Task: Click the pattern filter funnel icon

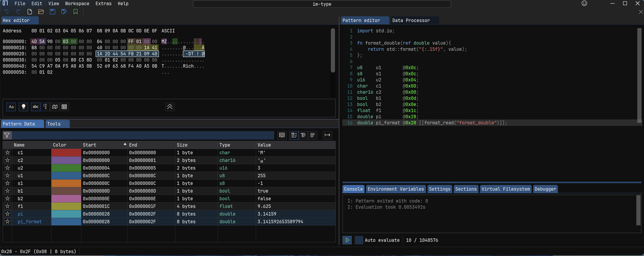Action: click(7, 135)
